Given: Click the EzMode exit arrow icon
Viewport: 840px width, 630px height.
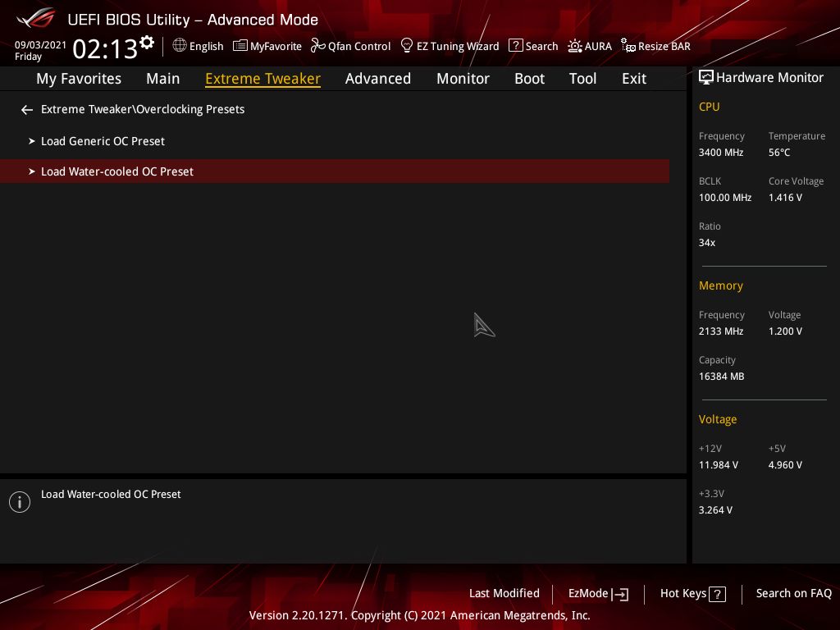Looking at the screenshot, I should tap(620, 594).
